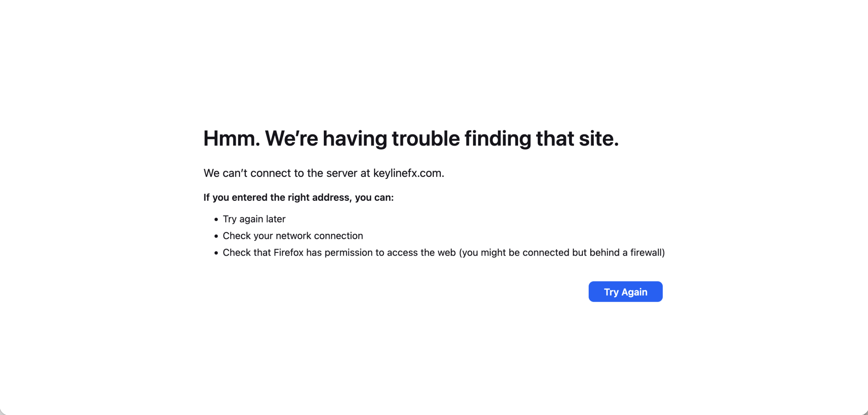Click the word "server" in error message
This screenshot has width=868, height=415.
pyautogui.click(x=341, y=173)
